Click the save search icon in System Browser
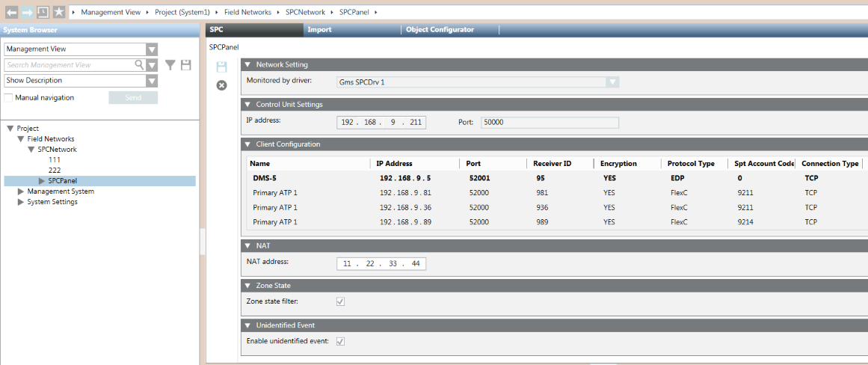 pos(186,65)
